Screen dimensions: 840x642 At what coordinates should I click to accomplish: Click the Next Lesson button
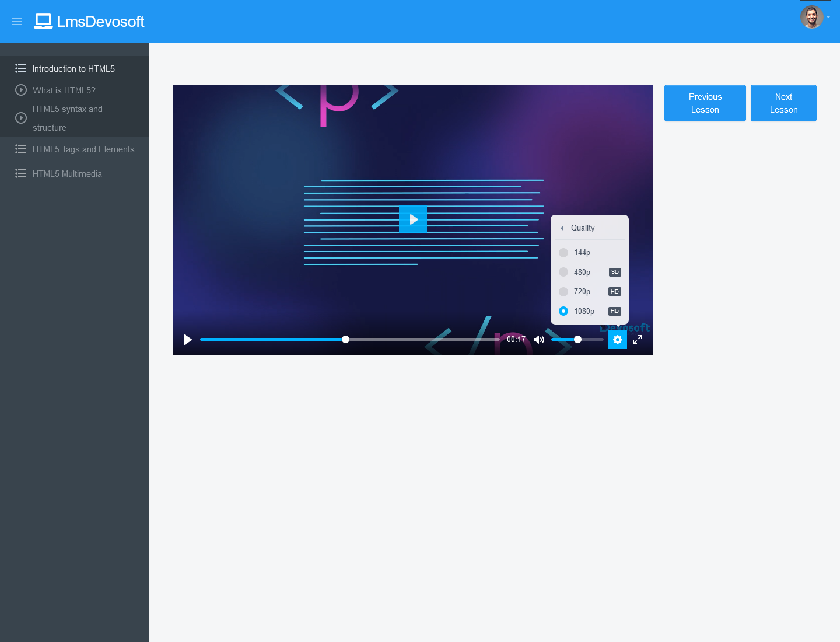[783, 103]
